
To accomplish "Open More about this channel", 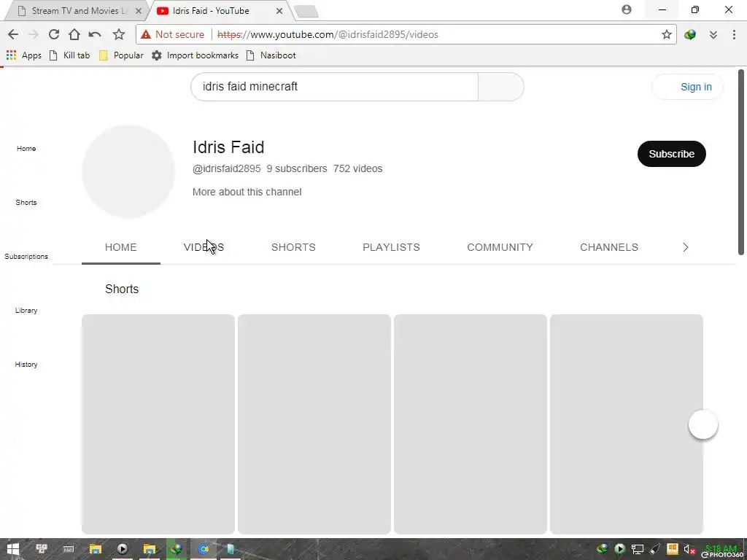I will click(247, 192).
